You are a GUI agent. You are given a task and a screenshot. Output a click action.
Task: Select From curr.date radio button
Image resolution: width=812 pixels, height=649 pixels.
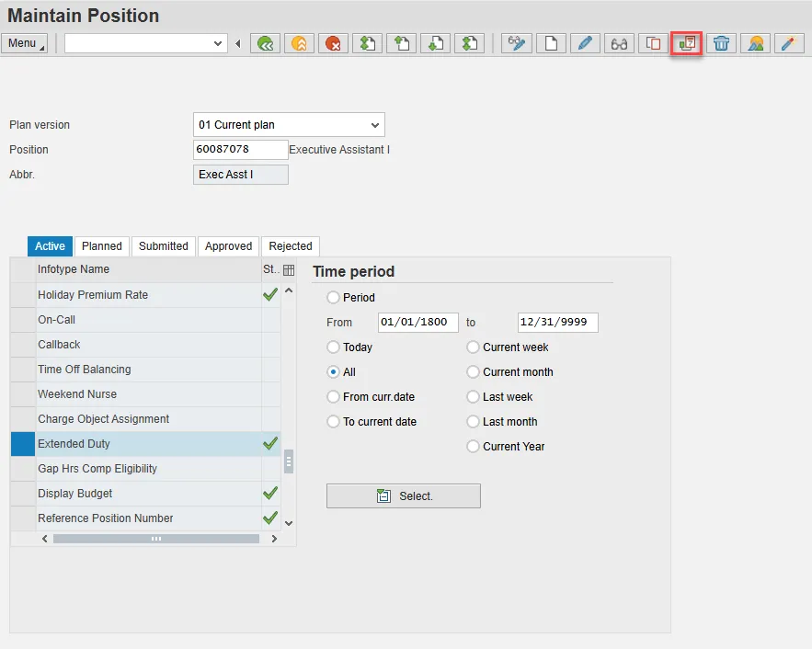click(x=333, y=397)
